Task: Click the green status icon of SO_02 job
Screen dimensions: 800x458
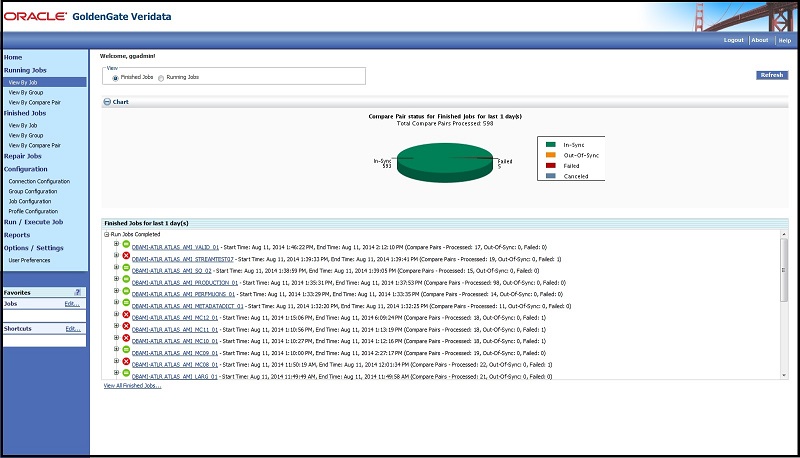Action: click(x=126, y=267)
